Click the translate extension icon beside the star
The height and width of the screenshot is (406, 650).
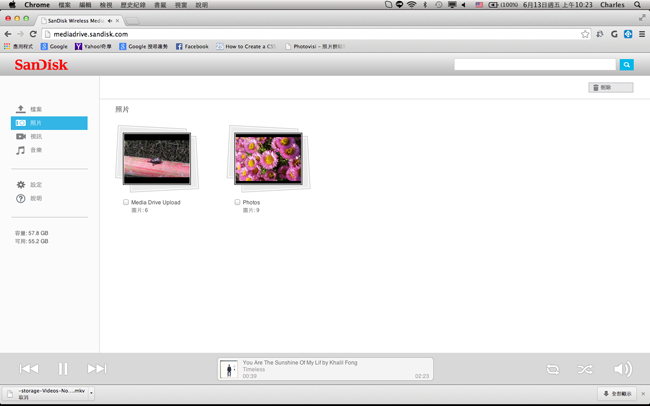[600, 34]
